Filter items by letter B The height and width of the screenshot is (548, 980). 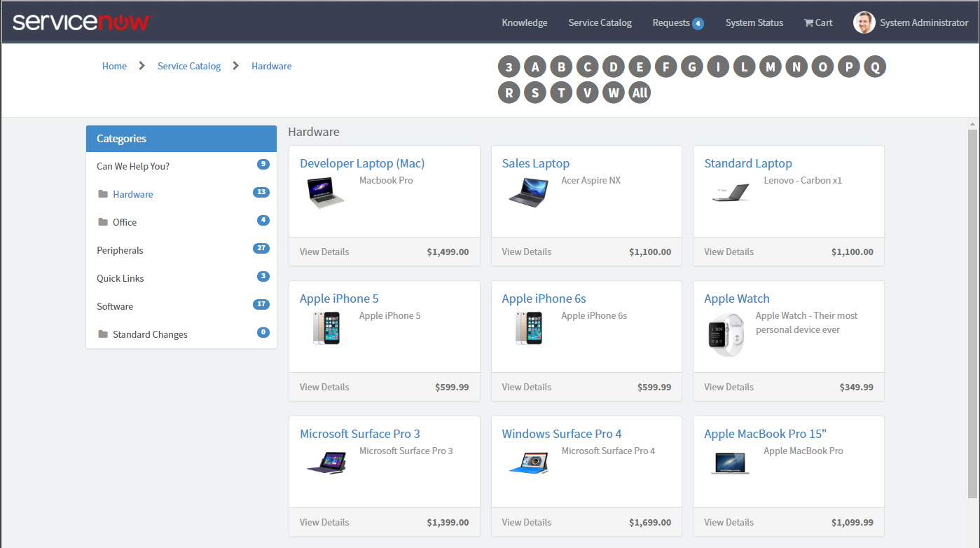click(x=561, y=67)
